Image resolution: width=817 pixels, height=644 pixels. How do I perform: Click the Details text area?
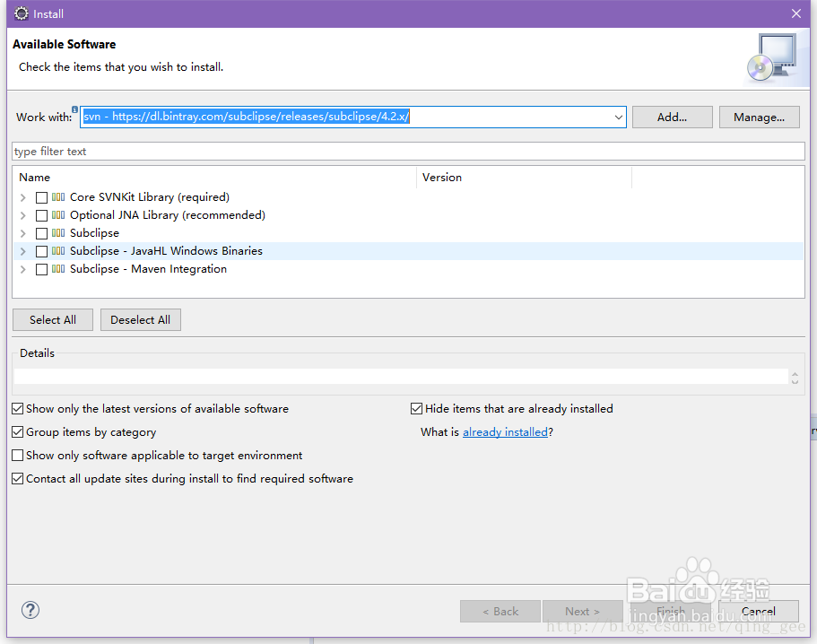[401, 376]
